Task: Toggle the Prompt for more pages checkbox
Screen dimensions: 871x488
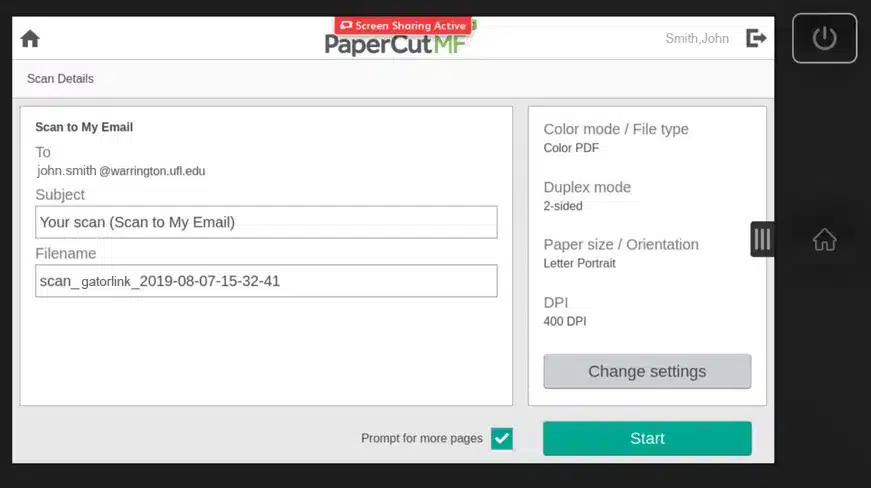Action: pos(502,438)
